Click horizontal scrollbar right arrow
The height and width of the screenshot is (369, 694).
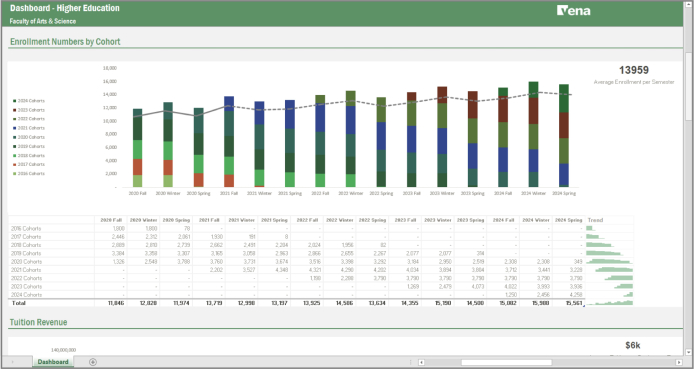(x=679, y=362)
